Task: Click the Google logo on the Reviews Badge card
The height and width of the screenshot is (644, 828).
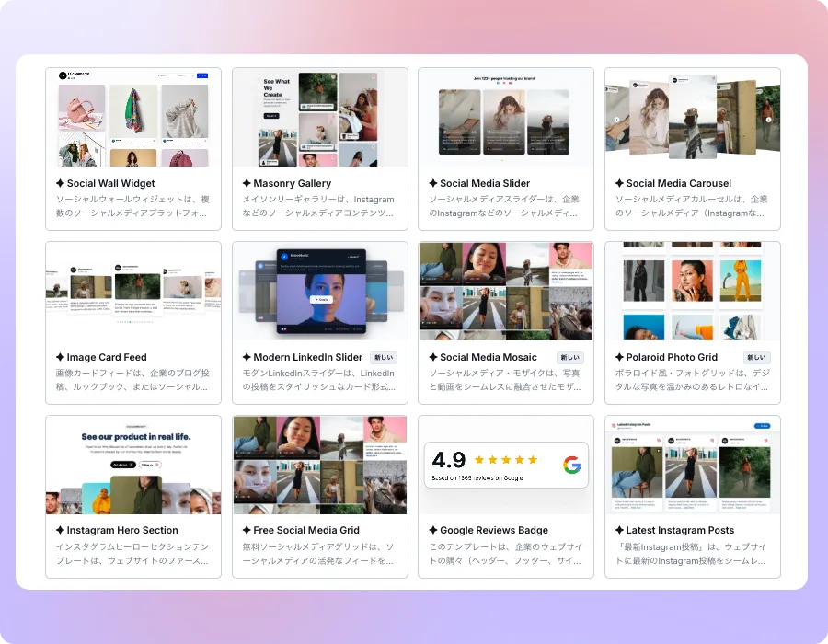Action: (x=573, y=466)
